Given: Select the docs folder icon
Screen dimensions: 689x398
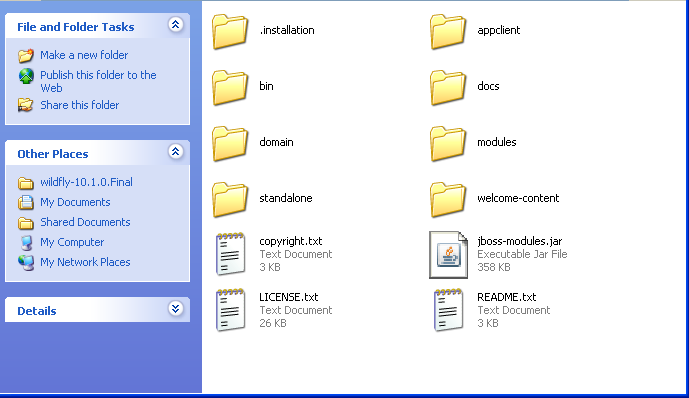Looking at the screenshot, I should point(448,87).
